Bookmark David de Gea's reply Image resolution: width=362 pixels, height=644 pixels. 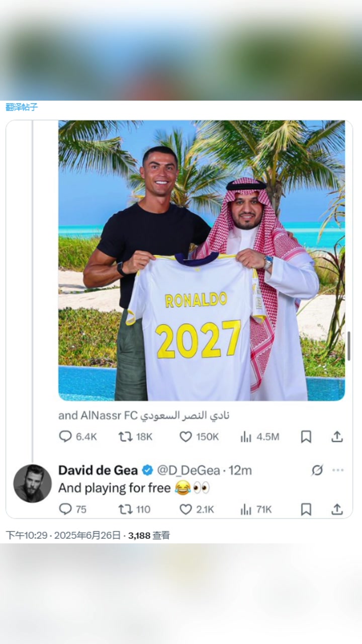click(x=306, y=509)
